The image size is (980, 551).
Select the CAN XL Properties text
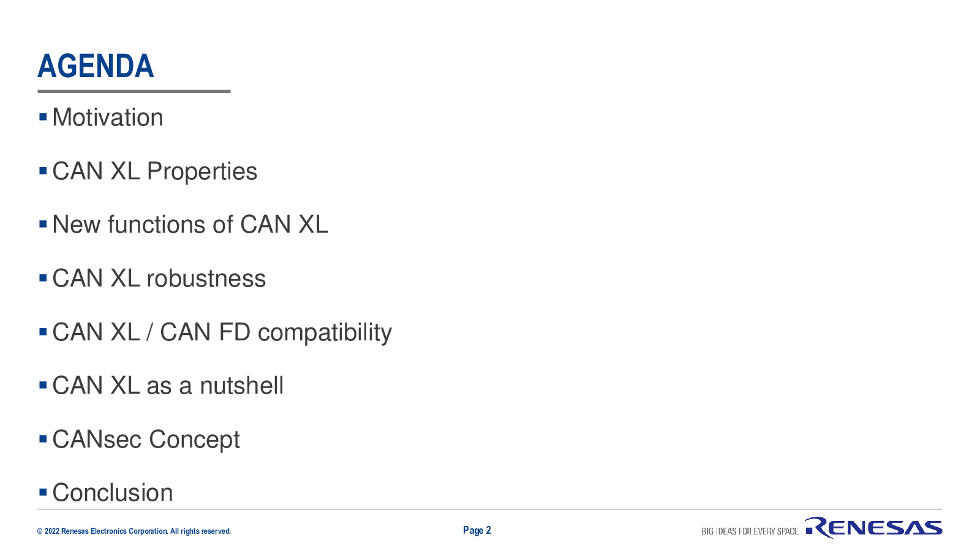(155, 171)
